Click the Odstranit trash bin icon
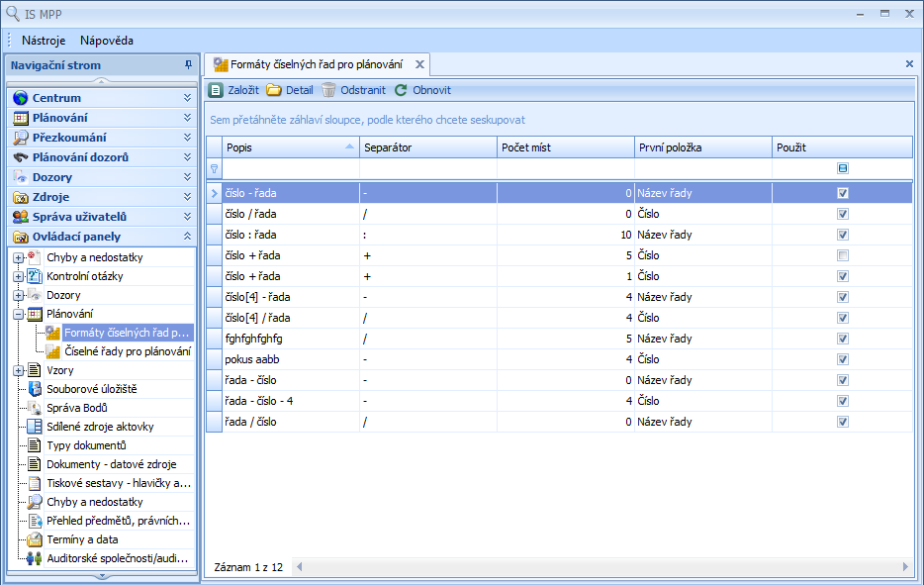The image size is (924, 585). pos(328,90)
